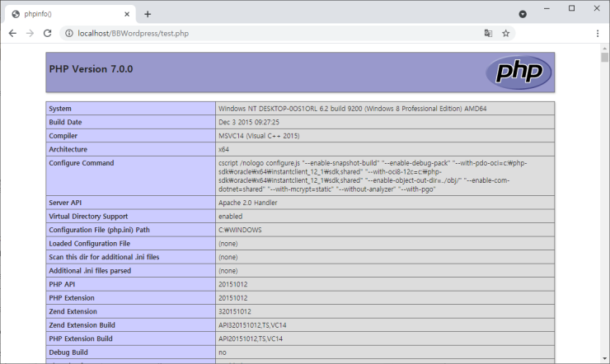Click the PHP Version 7.0.0 heading
This screenshot has width=610, height=364.
91,69
